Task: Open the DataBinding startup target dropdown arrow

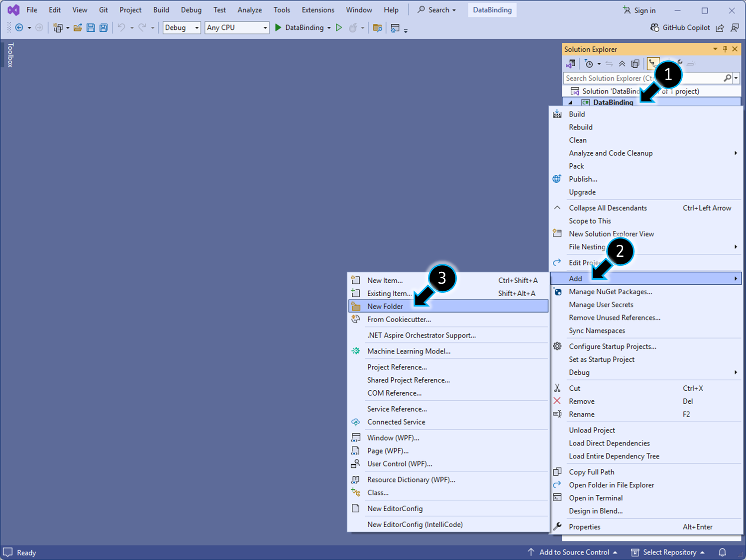Action: pos(329,28)
